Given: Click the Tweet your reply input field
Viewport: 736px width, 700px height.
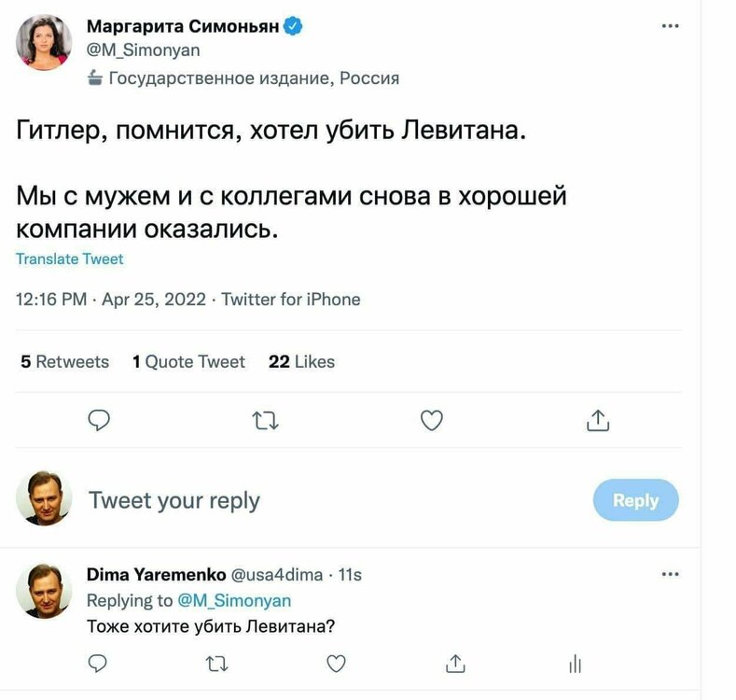Looking at the screenshot, I should (174, 501).
